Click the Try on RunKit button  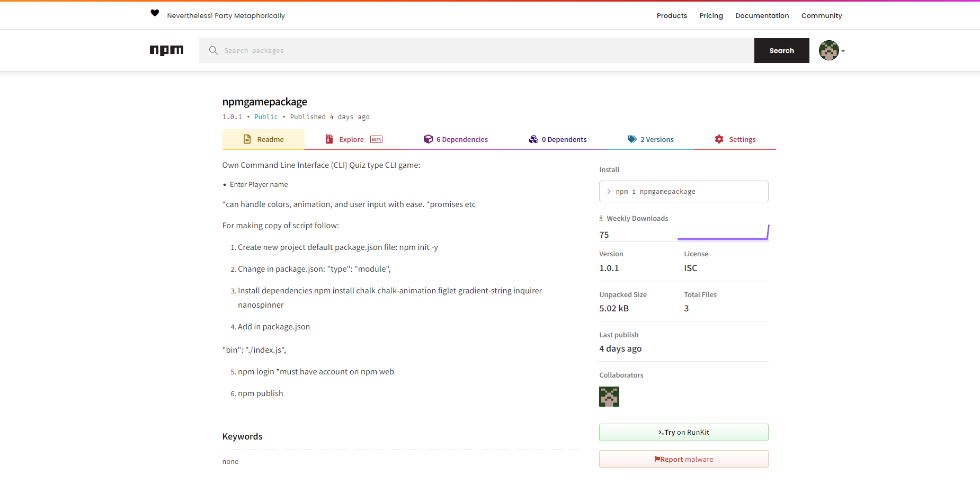click(683, 433)
